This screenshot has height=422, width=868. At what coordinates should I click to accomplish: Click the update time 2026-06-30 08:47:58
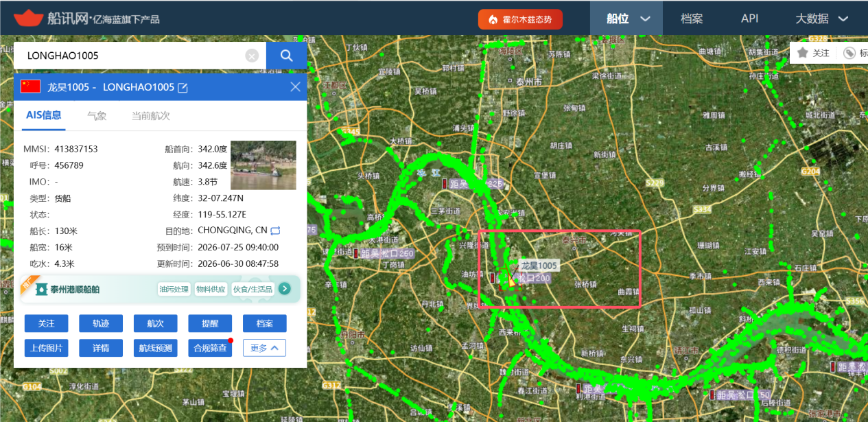coord(238,263)
